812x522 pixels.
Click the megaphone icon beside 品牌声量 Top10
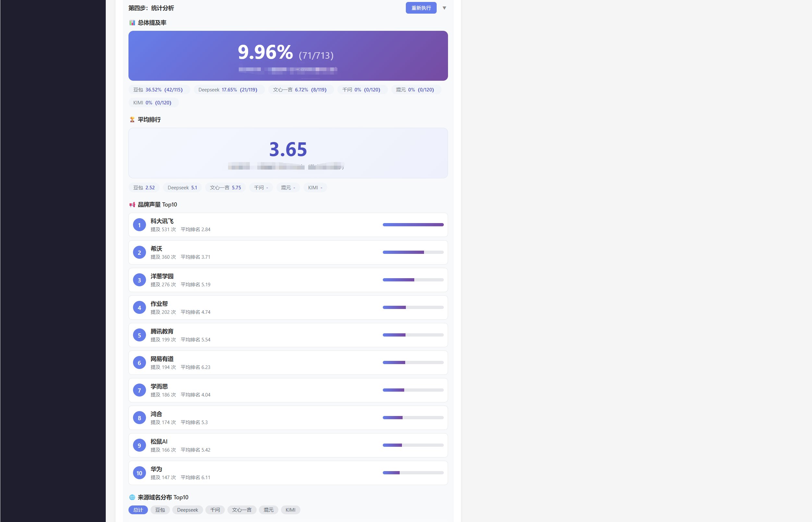[x=132, y=204]
